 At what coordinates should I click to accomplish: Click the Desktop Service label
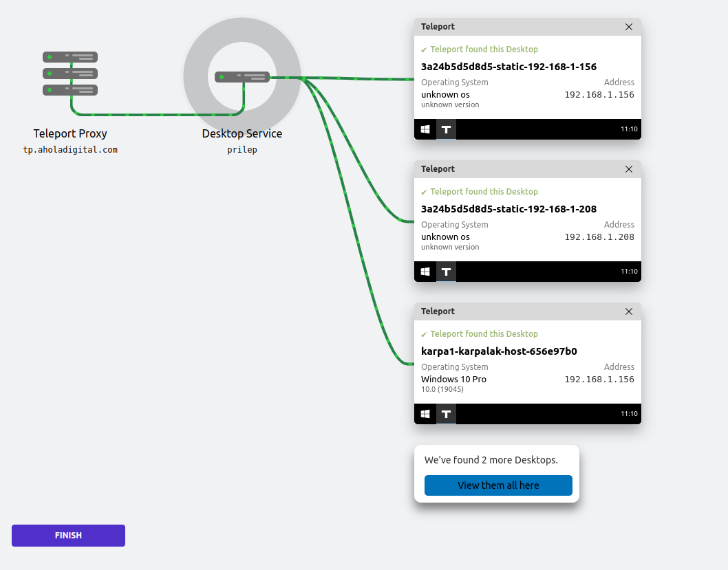click(x=242, y=133)
